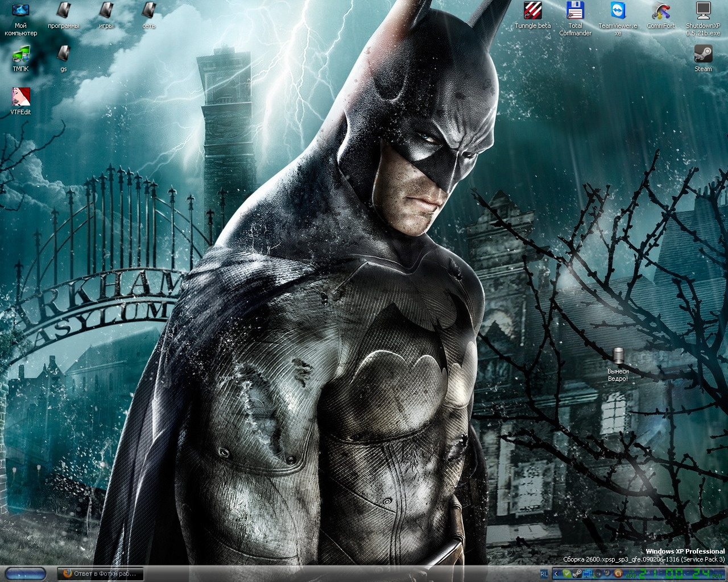Start TeamViewer.exe from the desktop
This screenshot has height=582, width=728.
click(618, 19)
